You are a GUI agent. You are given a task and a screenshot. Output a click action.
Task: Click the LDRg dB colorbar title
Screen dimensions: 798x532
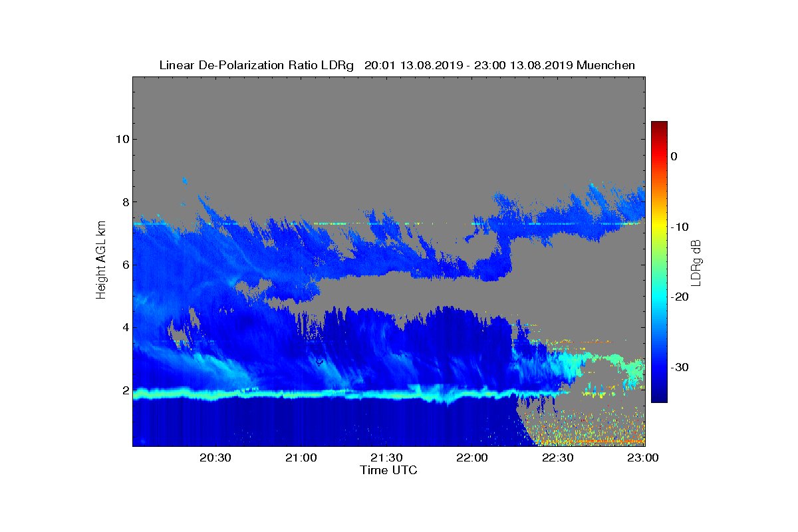[x=697, y=262]
